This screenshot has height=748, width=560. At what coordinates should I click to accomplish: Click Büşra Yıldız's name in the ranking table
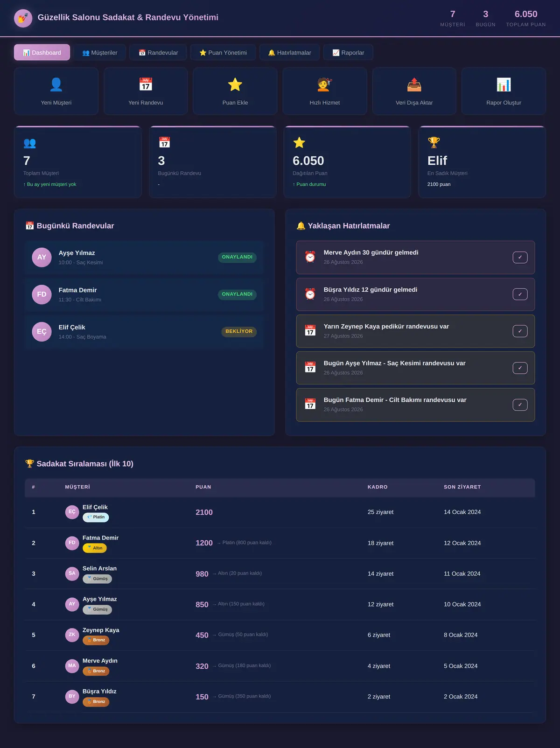pyautogui.click(x=99, y=692)
